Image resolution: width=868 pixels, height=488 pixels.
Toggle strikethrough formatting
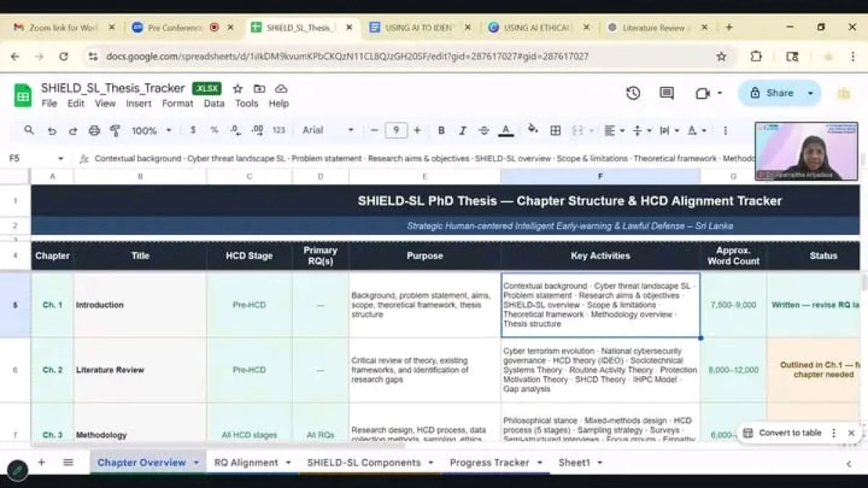coord(484,131)
